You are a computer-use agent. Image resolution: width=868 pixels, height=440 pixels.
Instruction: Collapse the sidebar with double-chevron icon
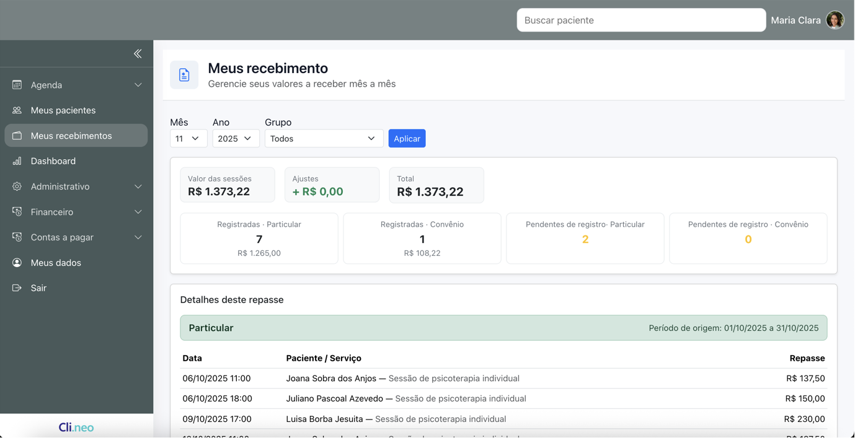pyautogui.click(x=138, y=54)
